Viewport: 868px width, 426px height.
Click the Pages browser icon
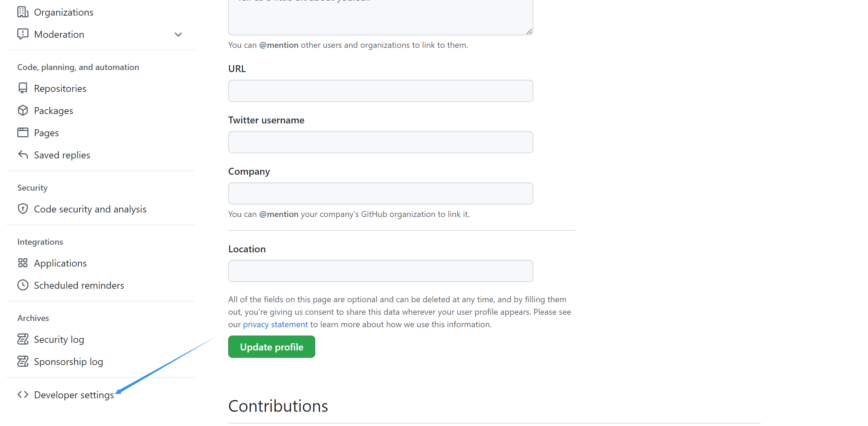coord(23,132)
